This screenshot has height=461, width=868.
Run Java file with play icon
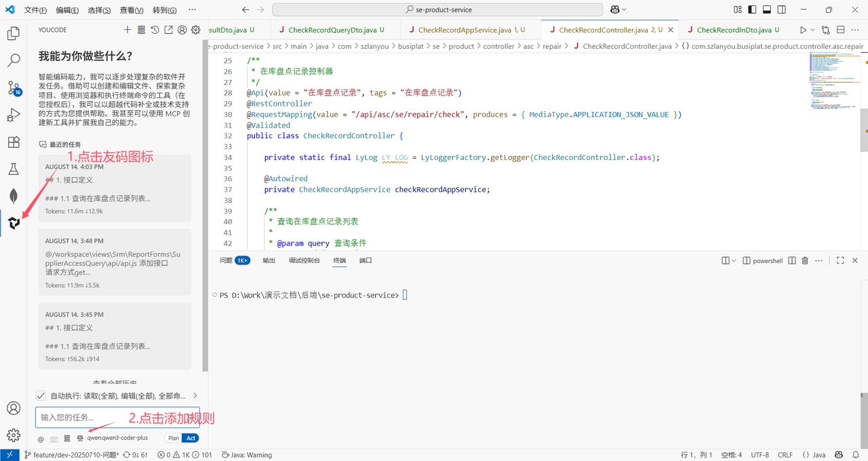pyautogui.click(x=804, y=30)
